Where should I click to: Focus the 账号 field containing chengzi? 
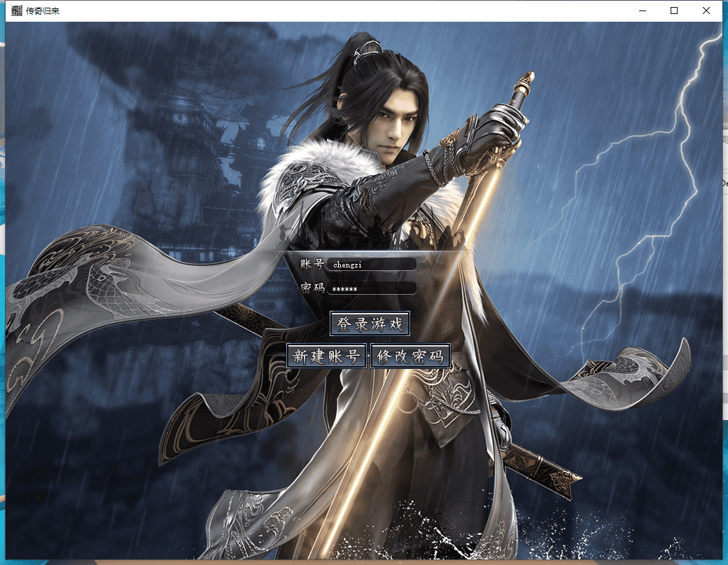click(372, 265)
